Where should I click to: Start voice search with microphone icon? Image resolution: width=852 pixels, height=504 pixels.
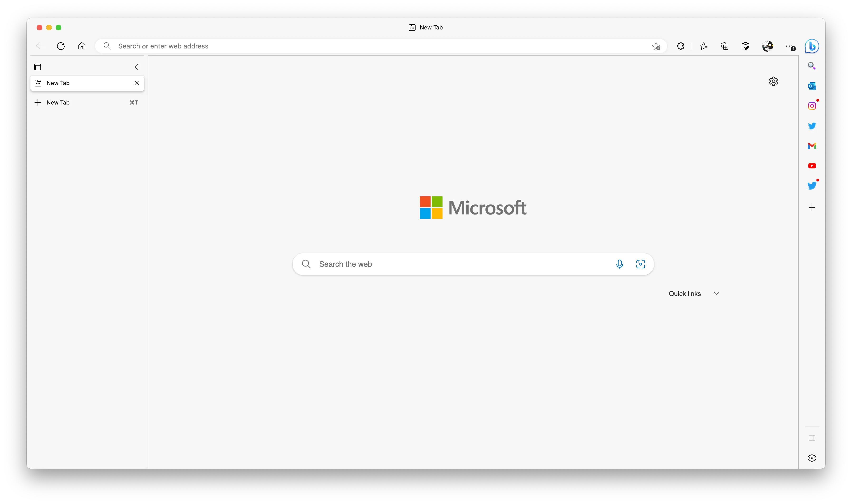click(619, 264)
